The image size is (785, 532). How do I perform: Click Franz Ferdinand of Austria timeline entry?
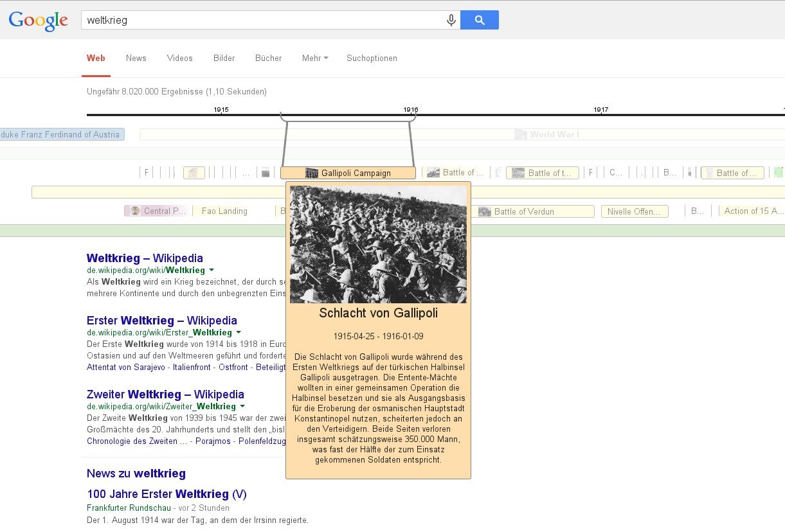tap(62, 134)
